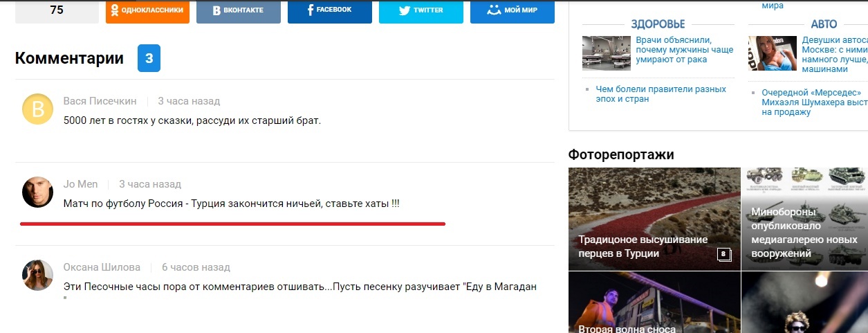Click the hospital thumbnail under ЗДОРОВЬЕ
The width and height of the screenshot is (868, 333).
click(607, 53)
